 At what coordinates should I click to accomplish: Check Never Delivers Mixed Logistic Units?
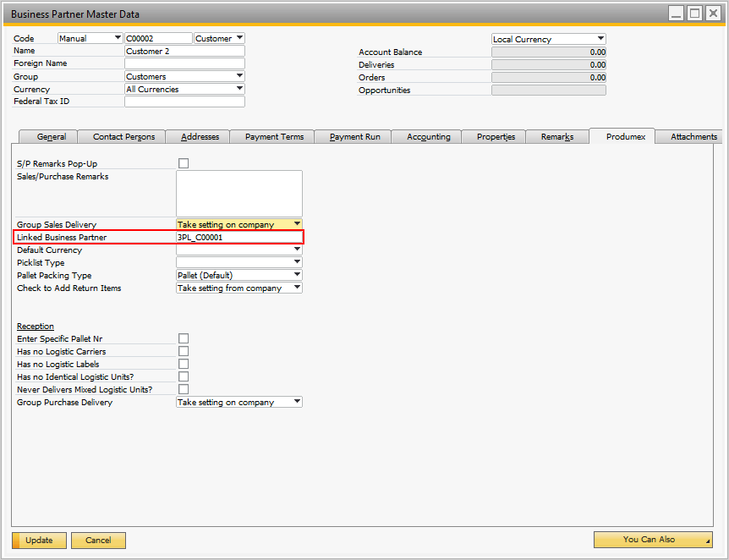point(184,389)
